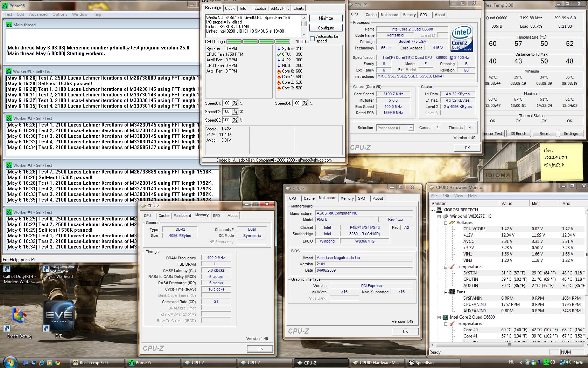This screenshot has height=368, width=588.
Task: Click the Prime95 title bar icon
Action: (x=5, y=6)
